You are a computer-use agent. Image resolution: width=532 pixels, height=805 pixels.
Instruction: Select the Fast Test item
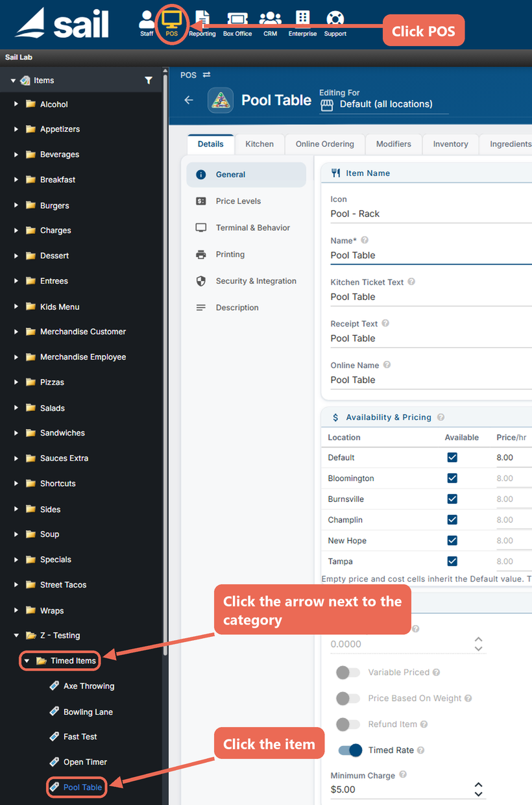[80, 737]
